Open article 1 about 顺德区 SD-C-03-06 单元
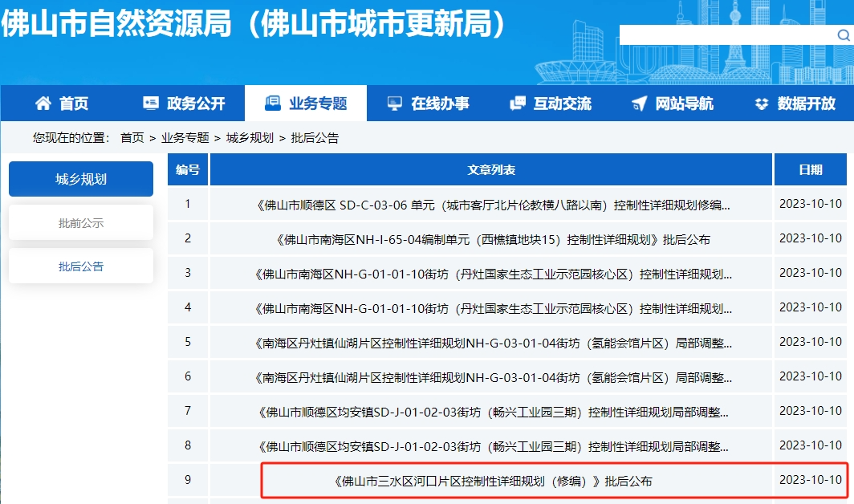The width and height of the screenshot is (854, 504). click(x=493, y=205)
